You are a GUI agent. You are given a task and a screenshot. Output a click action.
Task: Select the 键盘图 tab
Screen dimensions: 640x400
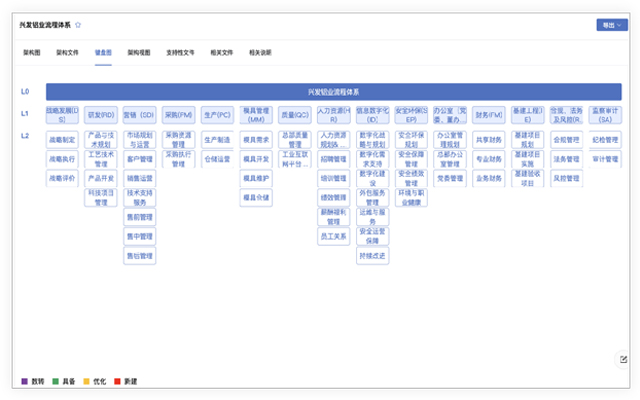point(103,52)
